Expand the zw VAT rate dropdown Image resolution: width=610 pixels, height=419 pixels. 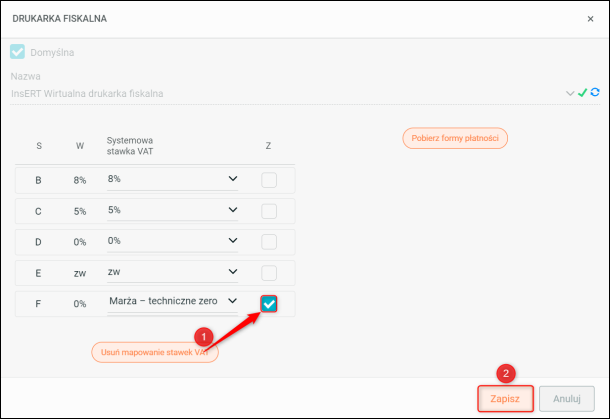coord(233,272)
